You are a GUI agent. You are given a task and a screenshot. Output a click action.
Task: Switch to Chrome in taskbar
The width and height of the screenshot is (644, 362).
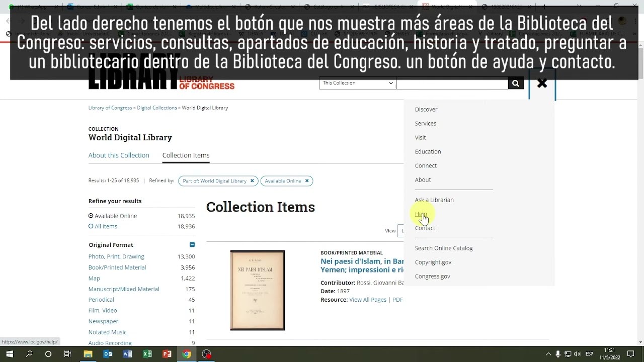coord(187,354)
